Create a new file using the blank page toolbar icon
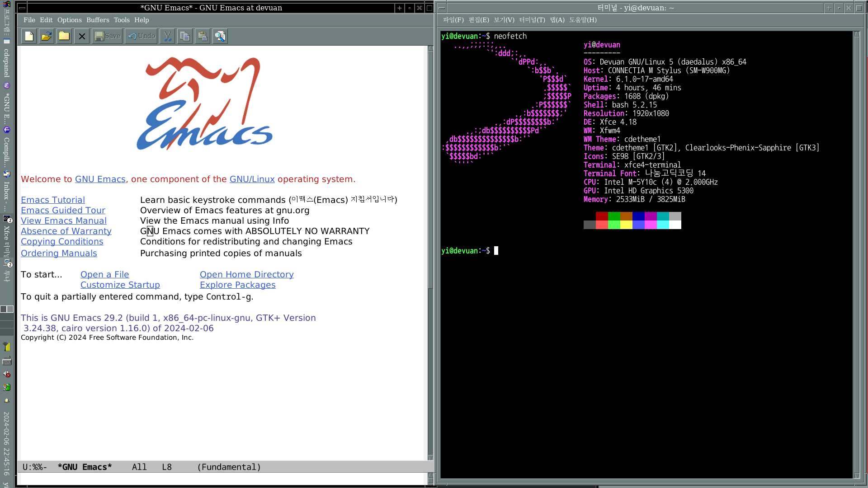 pyautogui.click(x=28, y=36)
